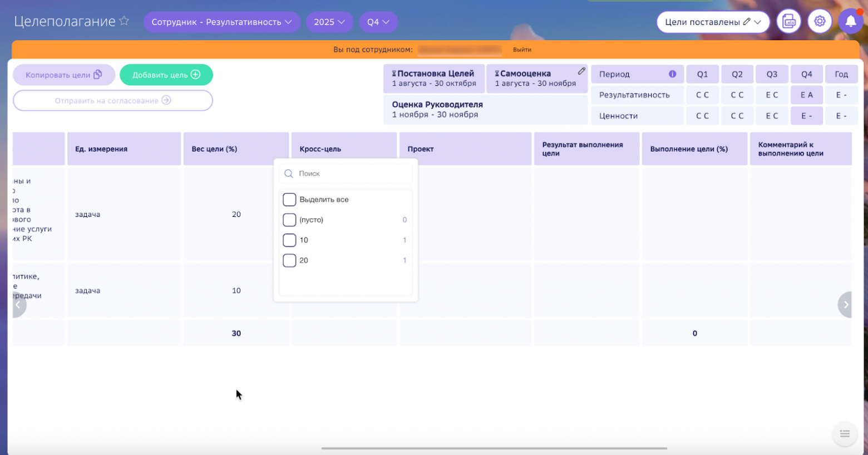The height and width of the screenshot is (455, 868).
Task: Click the favorite star next to Целеполагание
Action: [x=124, y=21]
